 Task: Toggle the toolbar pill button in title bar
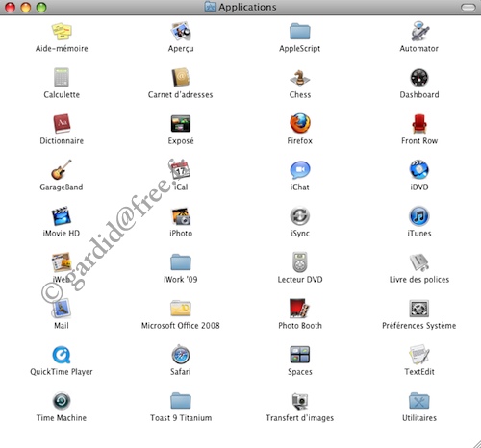pyautogui.click(x=468, y=8)
